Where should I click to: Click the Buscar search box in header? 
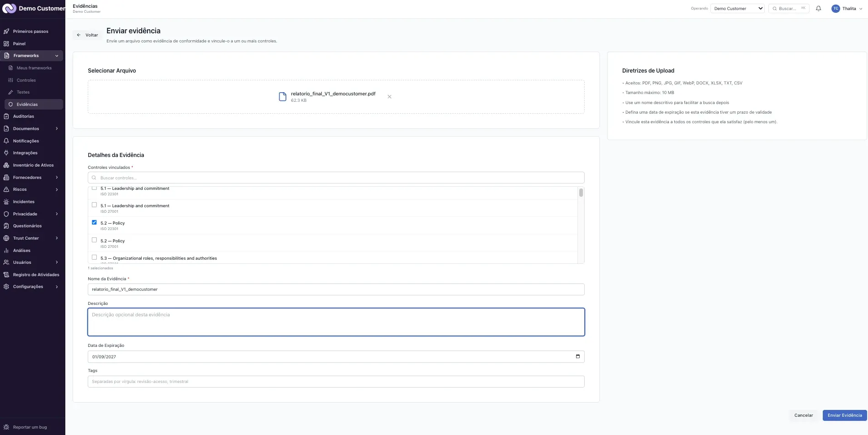tap(789, 8)
